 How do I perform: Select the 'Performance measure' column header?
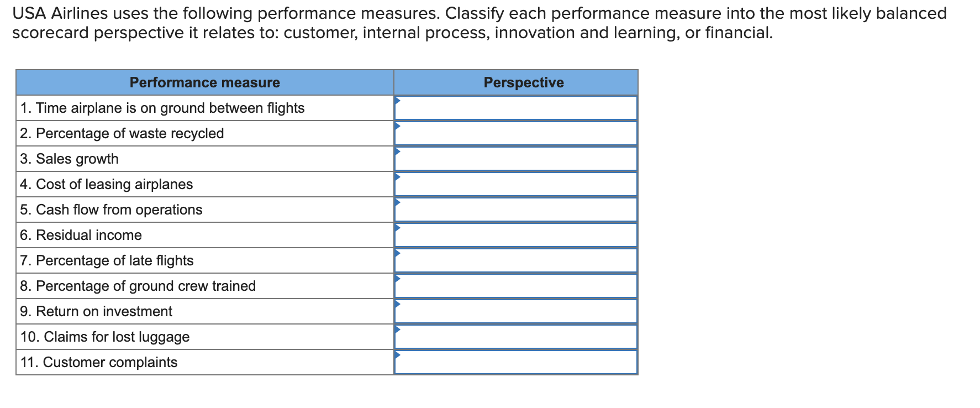click(204, 82)
